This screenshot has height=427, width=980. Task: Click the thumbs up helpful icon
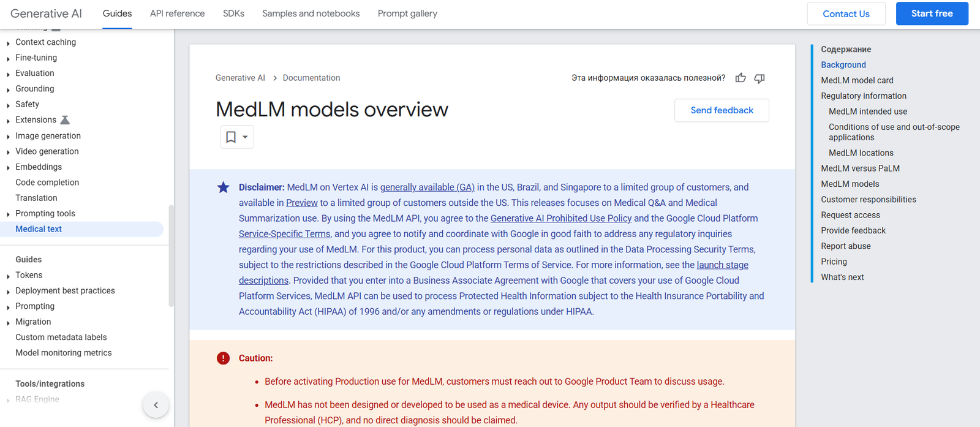[x=741, y=78]
